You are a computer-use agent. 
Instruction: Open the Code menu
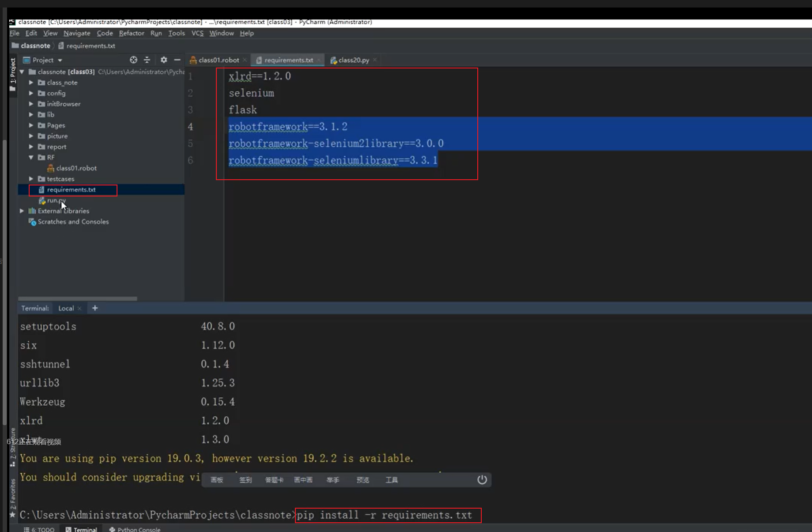point(105,33)
